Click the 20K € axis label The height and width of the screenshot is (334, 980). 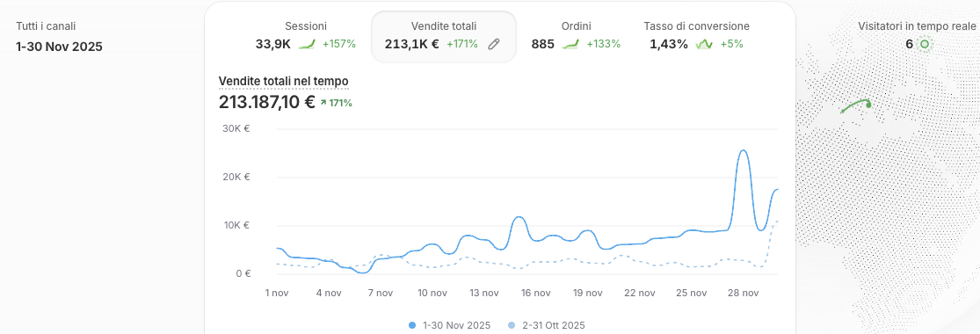pyautogui.click(x=236, y=177)
